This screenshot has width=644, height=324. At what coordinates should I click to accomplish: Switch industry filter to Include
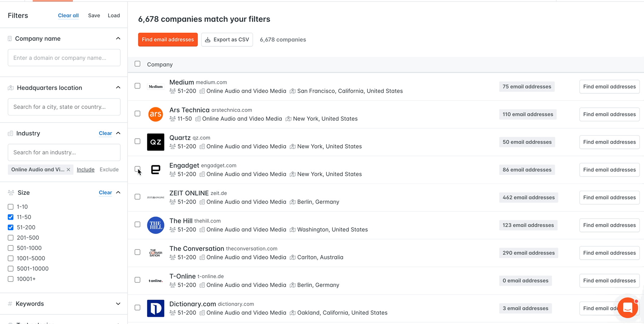click(x=86, y=170)
